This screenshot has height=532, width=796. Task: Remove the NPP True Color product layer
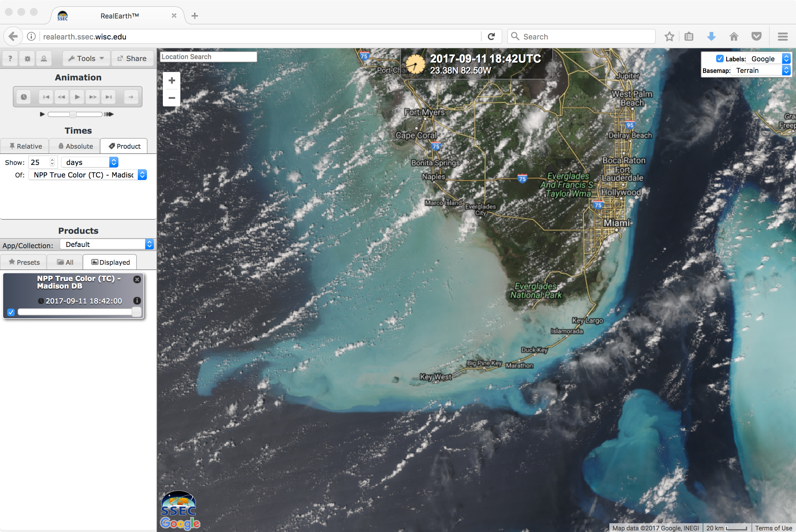(137, 279)
